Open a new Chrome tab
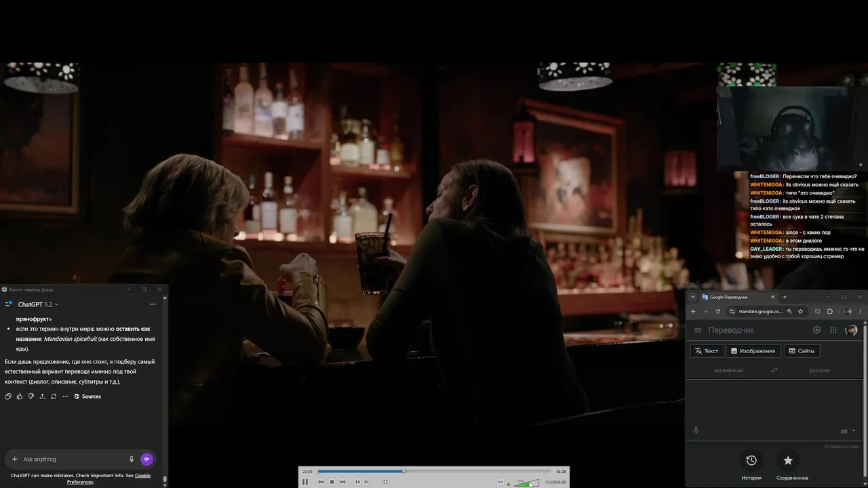 pyautogui.click(x=785, y=297)
